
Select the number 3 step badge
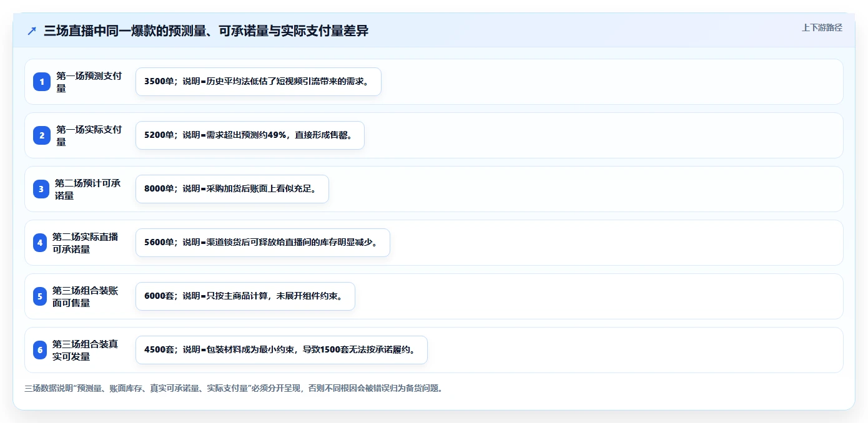[x=42, y=189]
